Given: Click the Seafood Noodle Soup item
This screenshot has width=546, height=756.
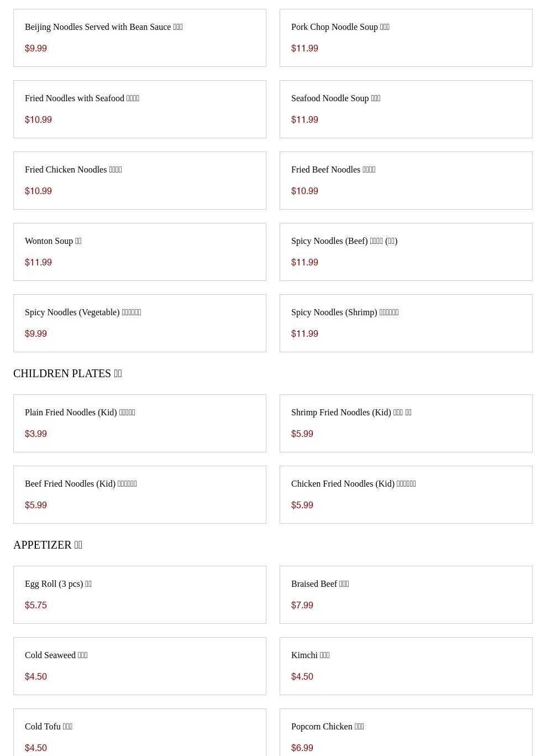Looking at the screenshot, I should point(406,109).
